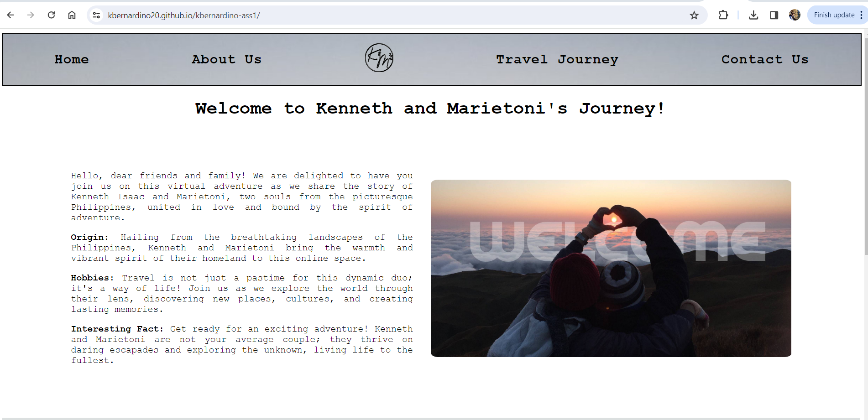The image size is (868, 420).
Task: Click the vertical page scrollbar
Action: tap(866, 146)
